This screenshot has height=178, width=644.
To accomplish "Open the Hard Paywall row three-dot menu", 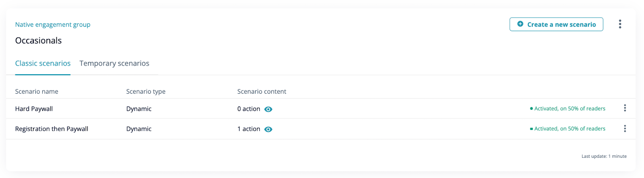I will coord(625,108).
